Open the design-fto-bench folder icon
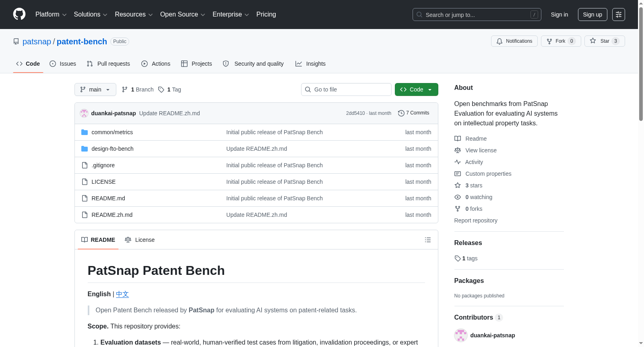644x347 pixels. click(85, 149)
